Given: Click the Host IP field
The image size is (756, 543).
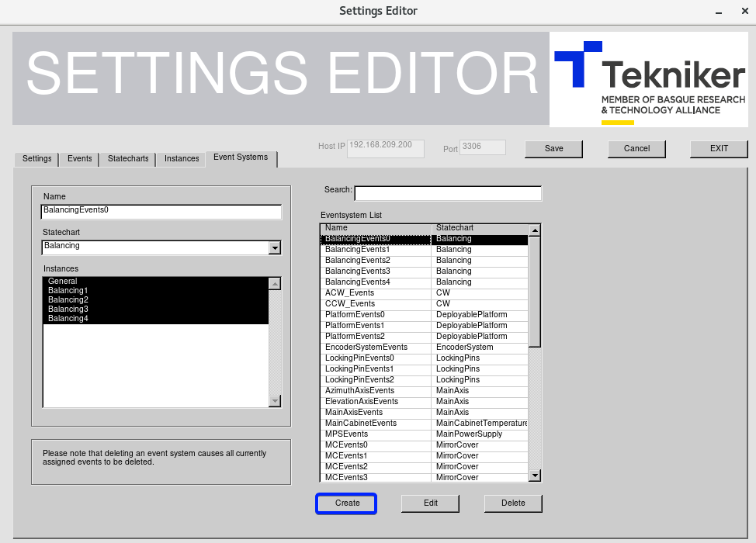Looking at the screenshot, I should pyautogui.click(x=386, y=148).
